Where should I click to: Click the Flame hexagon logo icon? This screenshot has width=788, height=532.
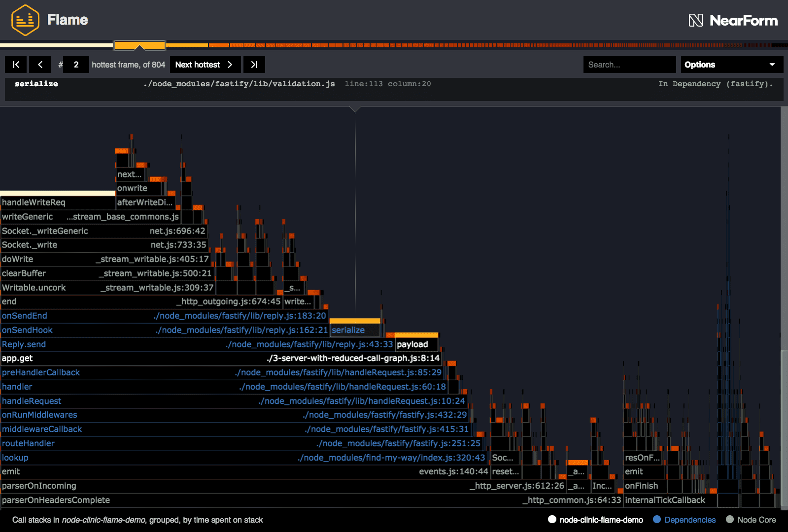click(x=25, y=20)
